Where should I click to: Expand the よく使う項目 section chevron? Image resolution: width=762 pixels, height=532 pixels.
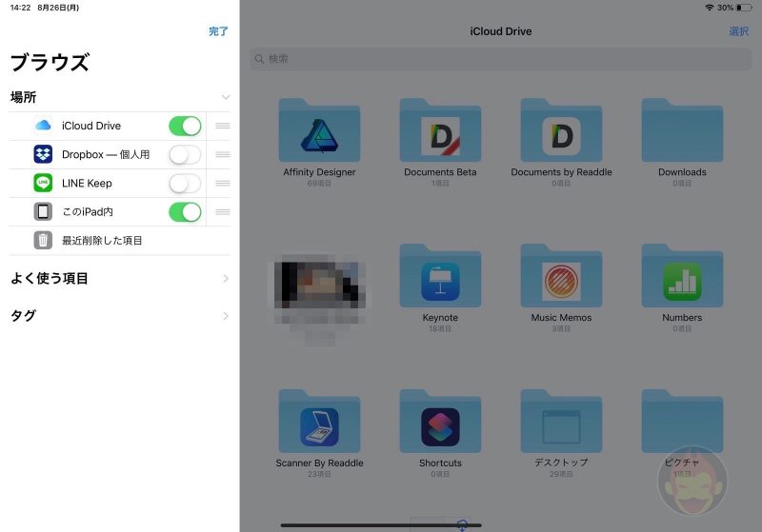(226, 279)
